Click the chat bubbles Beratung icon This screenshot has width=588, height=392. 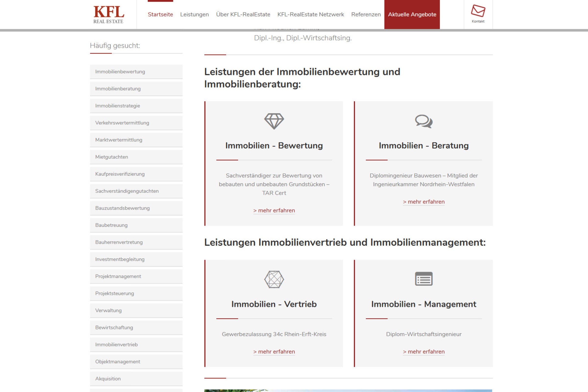click(x=424, y=122)
